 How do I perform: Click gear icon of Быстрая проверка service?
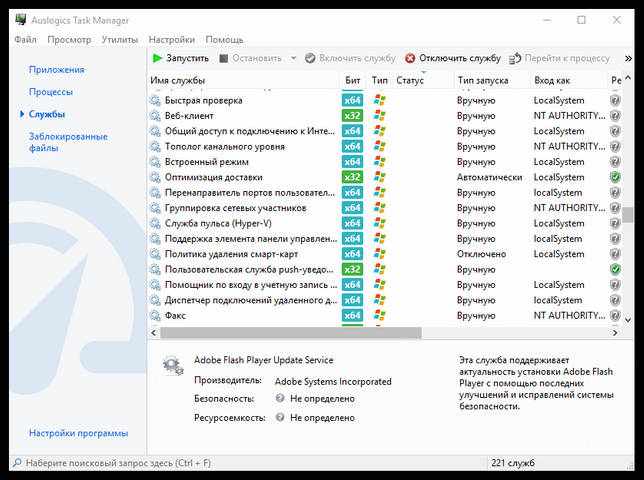(x=155, y=100)
